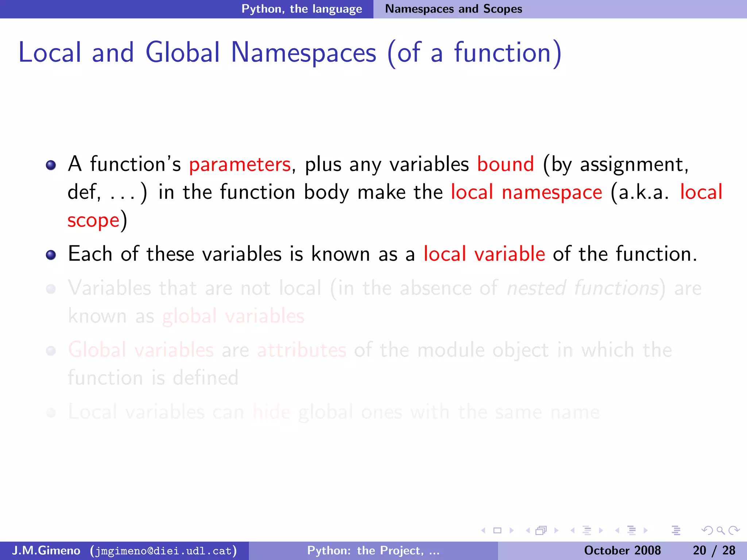Screen dimensions: 747x560
Task: Click the 'October 2008' date in footer
Action: pos(622,550)
